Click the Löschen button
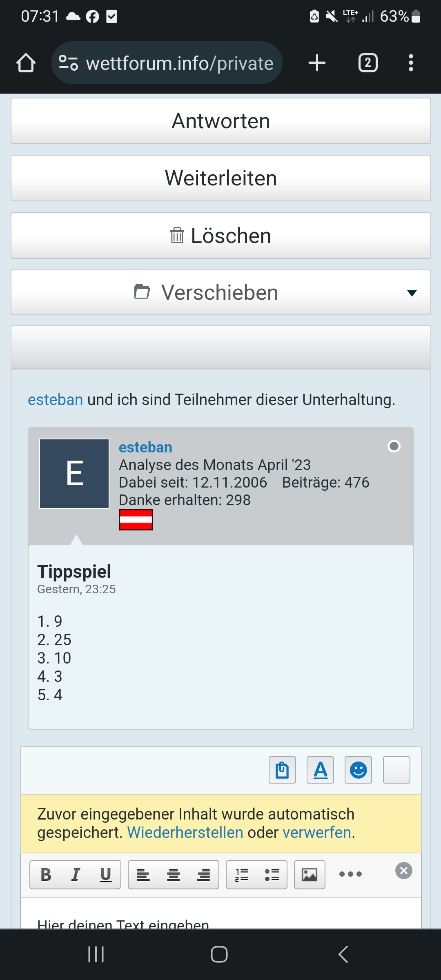Image resolution: width=441 pixels, height=980 pixels. pyautogui.click(x=221, y=236)
